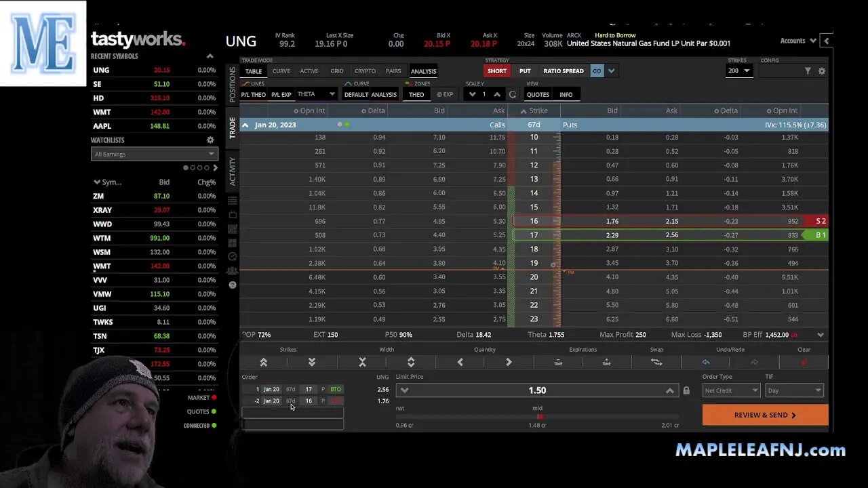The height and width of the screenshot is (488, 868).
Task: Click the widen width up-down arrows icon
Action: 411,363
